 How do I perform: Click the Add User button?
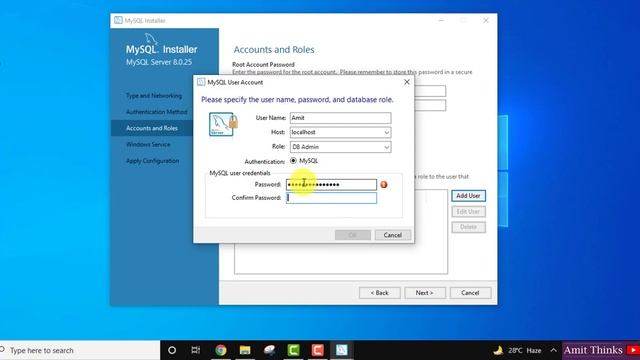point(468,196)
